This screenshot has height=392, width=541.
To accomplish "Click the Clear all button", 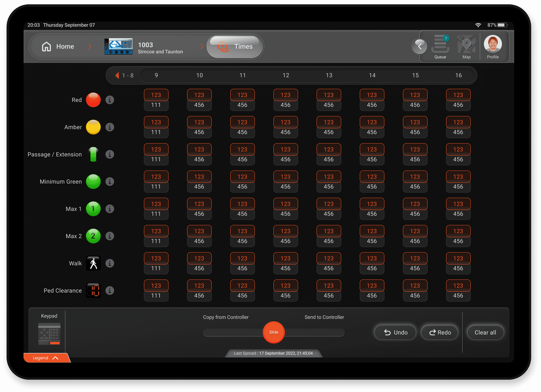I will (485, 332).
